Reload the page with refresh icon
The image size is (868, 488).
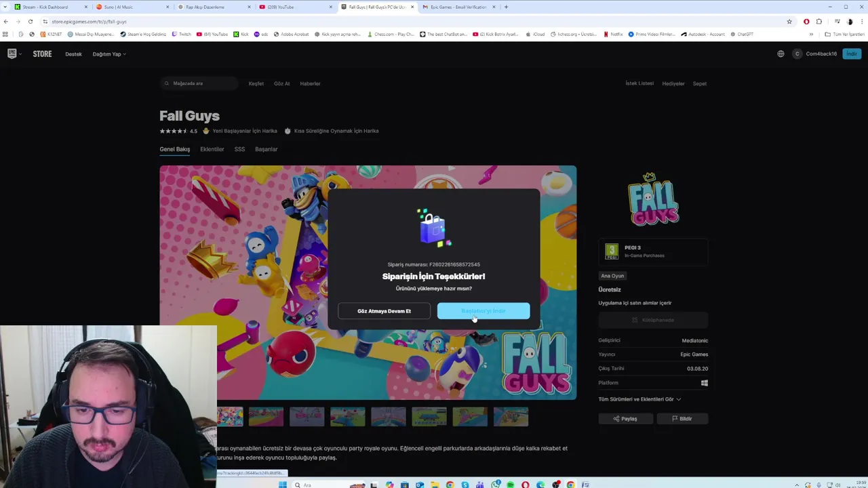(30, 22)
